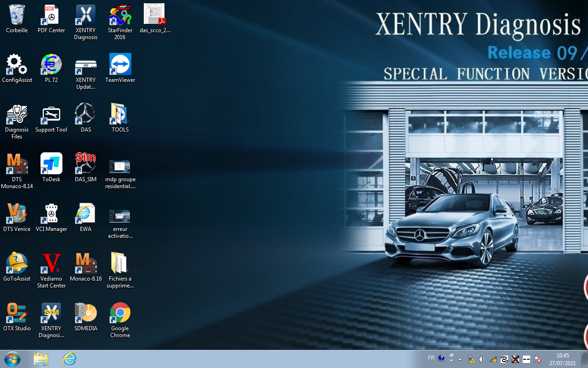The image size is (588, 368).
Task: Click the Windows Start button
Action: pyautogui.click(x=12, y=359)
